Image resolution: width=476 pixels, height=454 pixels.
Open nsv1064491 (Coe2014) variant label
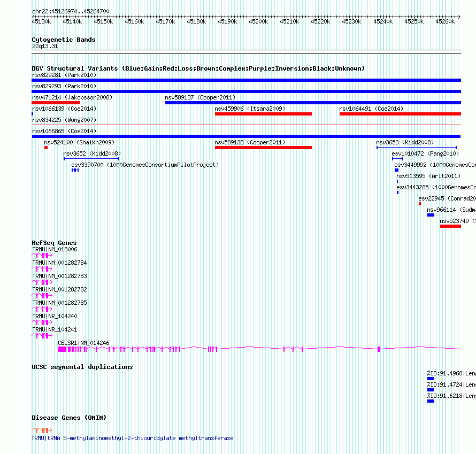[371, 109]
